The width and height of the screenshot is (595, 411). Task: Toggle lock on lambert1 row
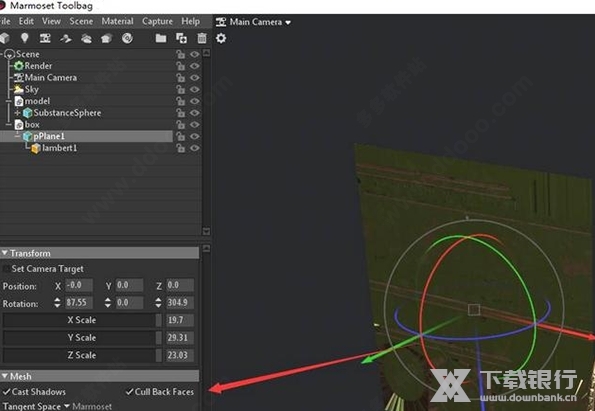pyautogui.click(x=180, y=148)
